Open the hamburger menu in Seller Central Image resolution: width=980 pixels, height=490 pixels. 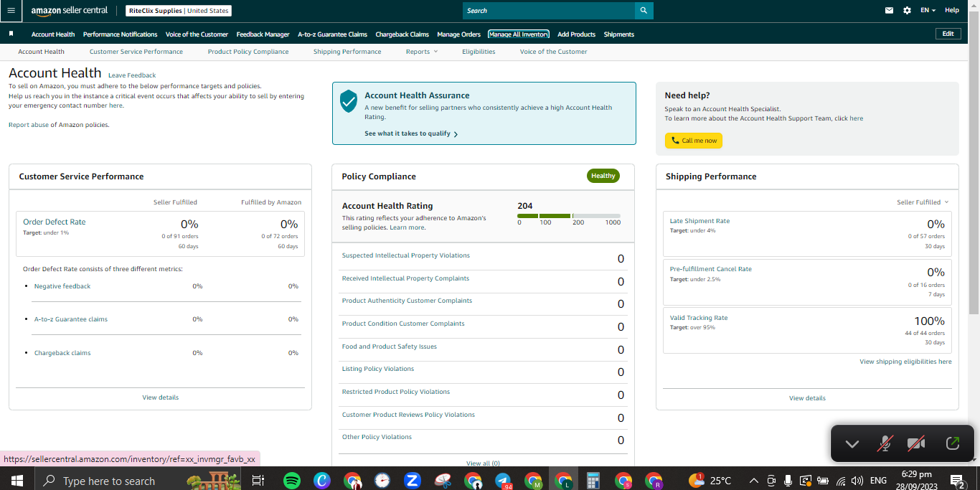(x=11, y=11)
